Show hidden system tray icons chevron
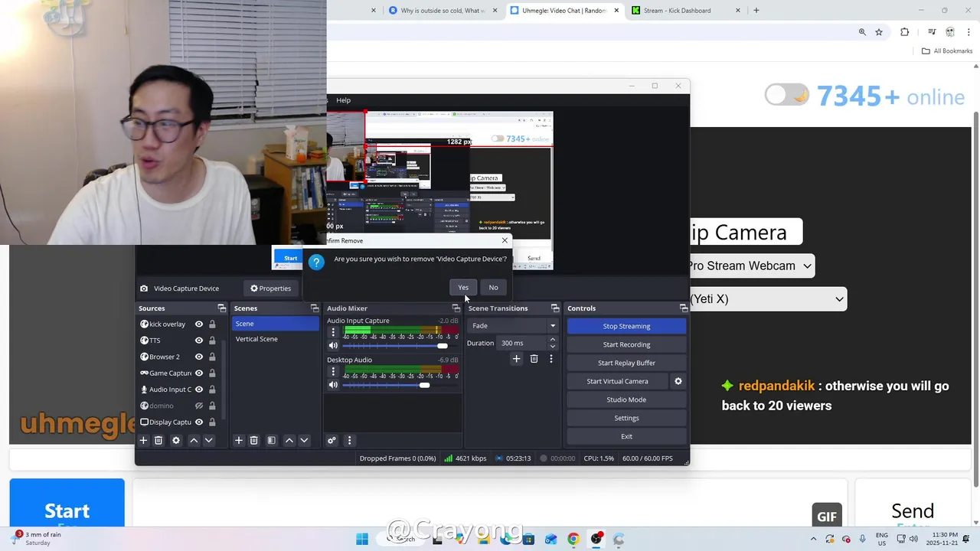The image size is (980, 551). pyautogui.click(x=815, y=539)
